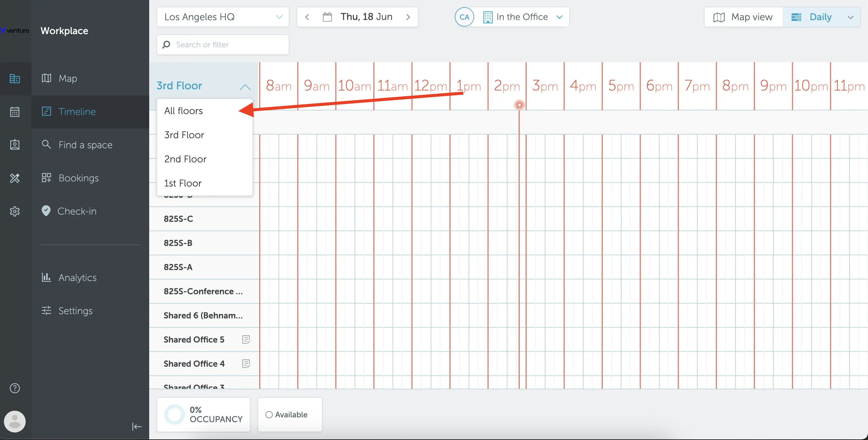Click the Check-in pin icon
Viewport: 868px width, 440px height.
click(46, 211)
